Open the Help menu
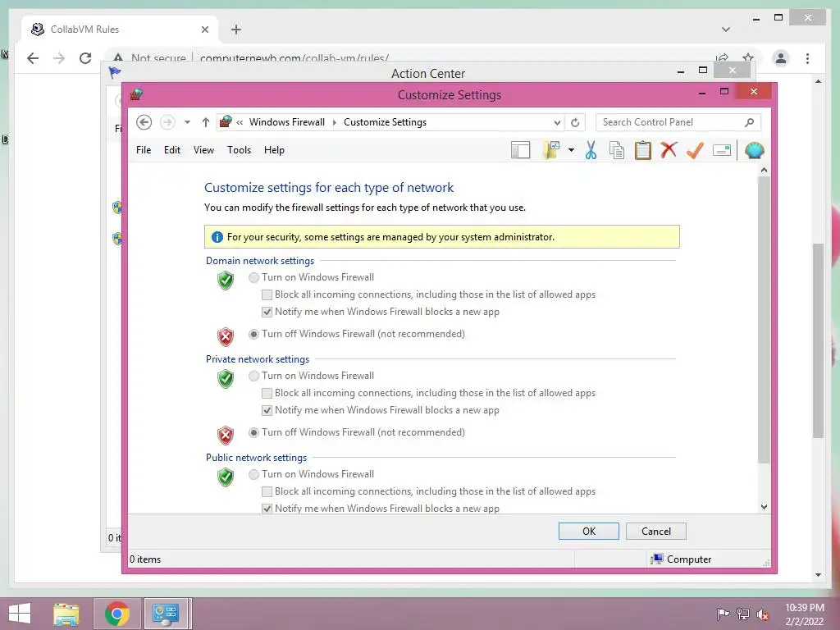 click(x=274, y=151)
